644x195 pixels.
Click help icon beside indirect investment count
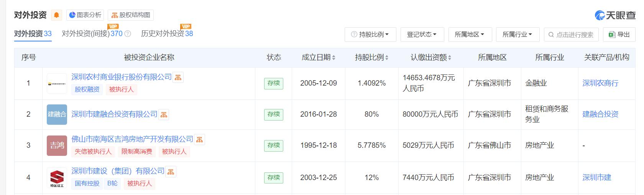click(x=128, y=34)
